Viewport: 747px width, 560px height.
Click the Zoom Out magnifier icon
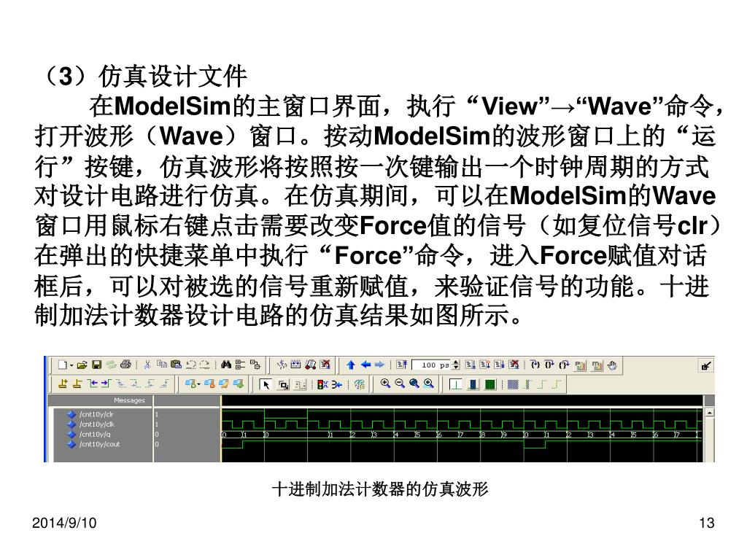point(400,383)
